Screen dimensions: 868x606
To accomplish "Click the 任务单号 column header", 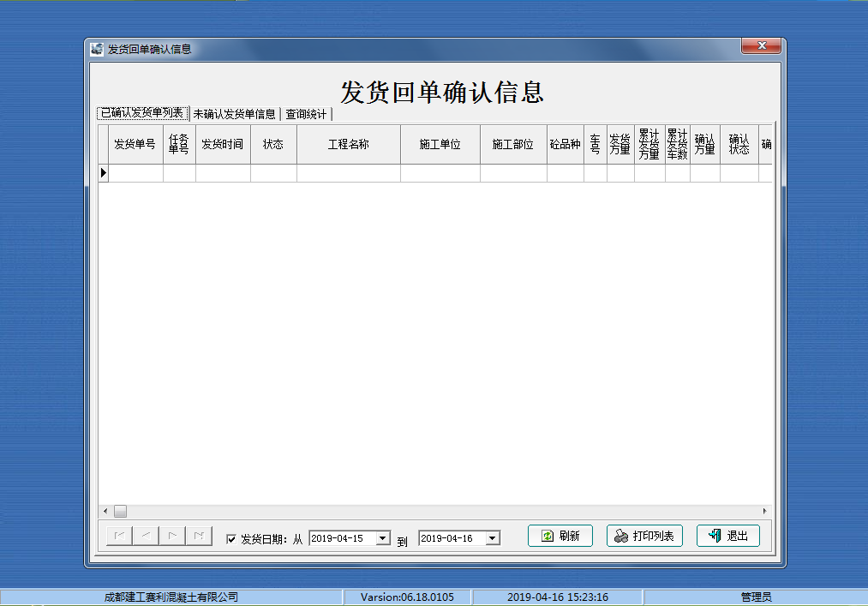I will tap(179, 145).
